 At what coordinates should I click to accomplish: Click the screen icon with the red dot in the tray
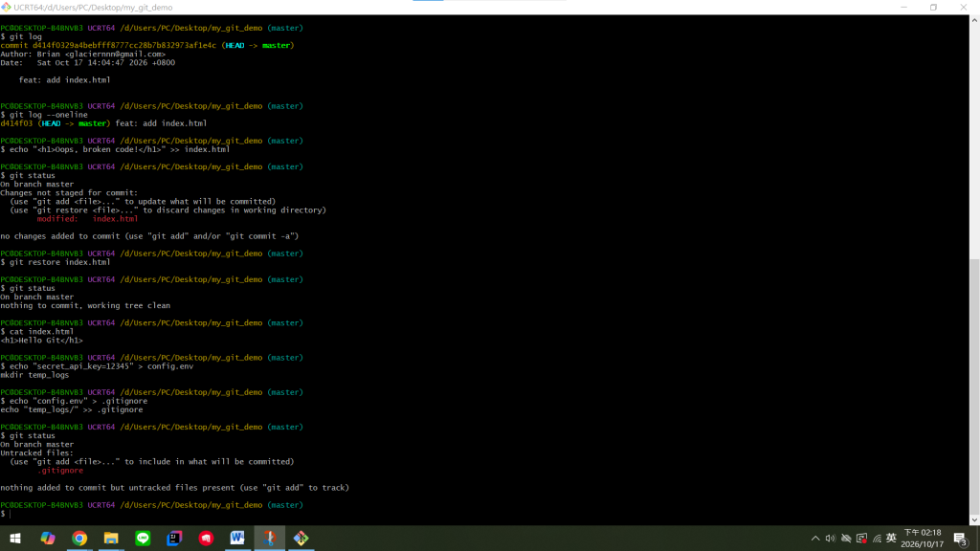(x=862, y=539)
